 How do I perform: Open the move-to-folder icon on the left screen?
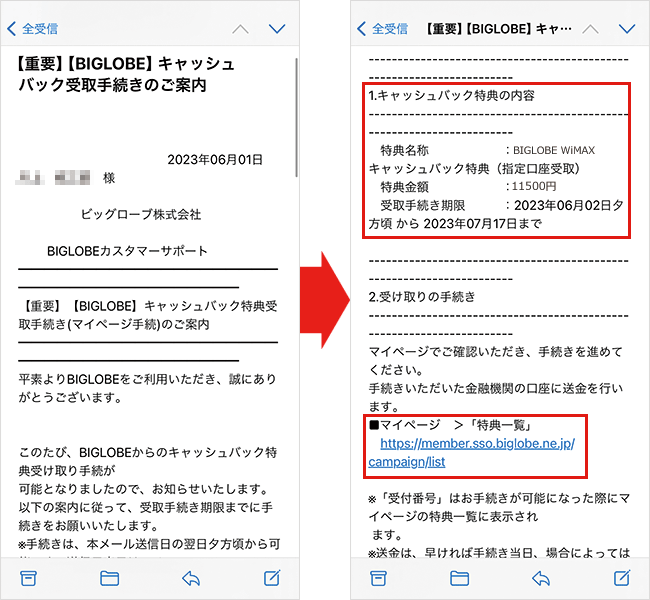tap(110, 577)
